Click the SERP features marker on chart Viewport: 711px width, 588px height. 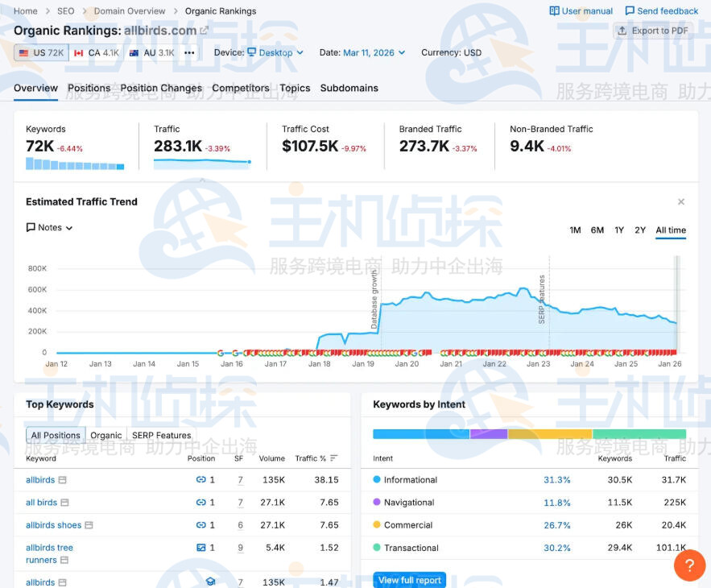coord(543,300)
